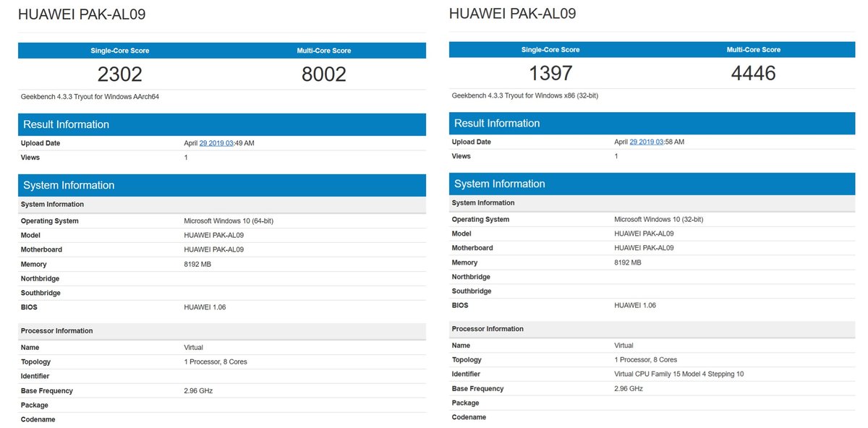The width and height of the screenshot is (868, 428).
Task: Click the BIOS value HUAWEI 1.06 on the AArch64 page
Action: [205, 307]
